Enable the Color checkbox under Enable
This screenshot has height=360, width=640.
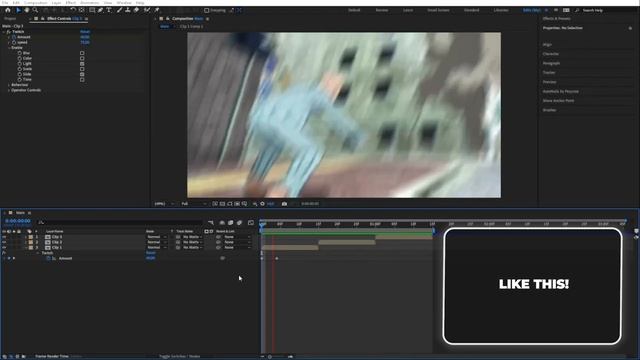coord(82,58)
